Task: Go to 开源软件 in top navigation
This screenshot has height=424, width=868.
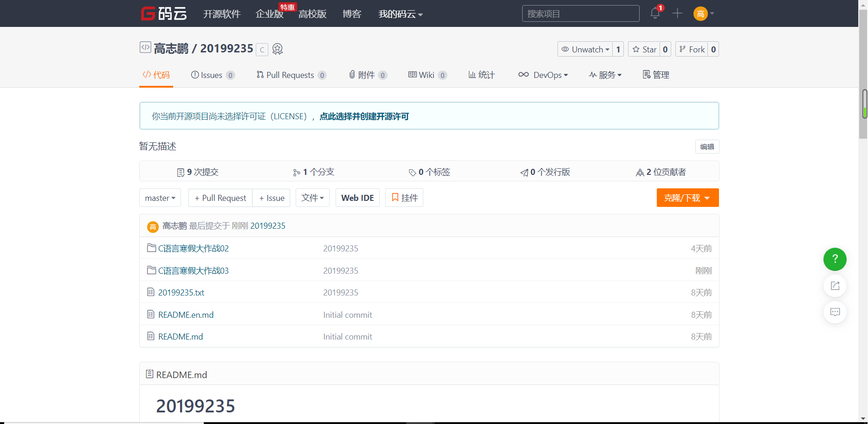Action: pyautogui.click(x=222, y=14)
